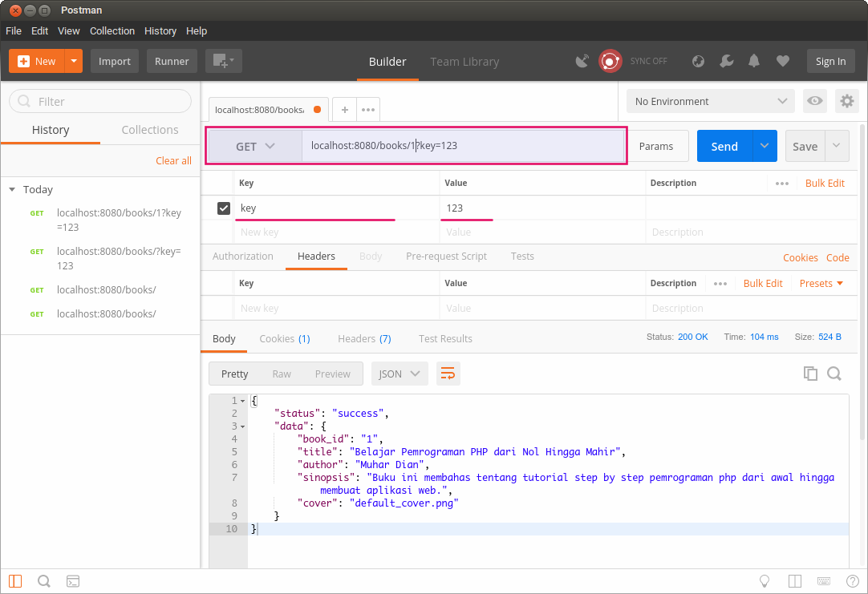Screen dimensions: 868x594
Task: Open notifications bell icon
Action: [x=754, y=61]
